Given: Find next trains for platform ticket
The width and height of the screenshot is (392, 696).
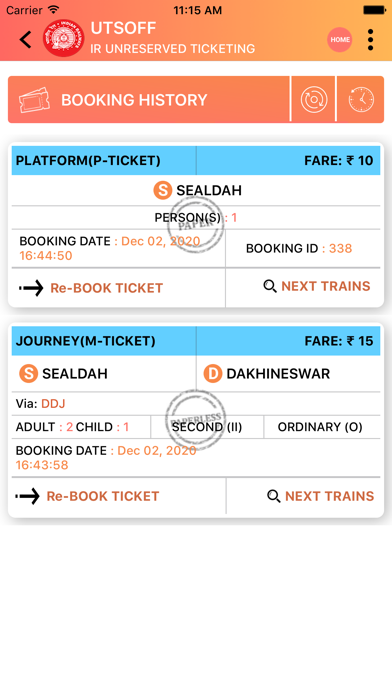Looking at the screenshot, I should pos(317,286).
